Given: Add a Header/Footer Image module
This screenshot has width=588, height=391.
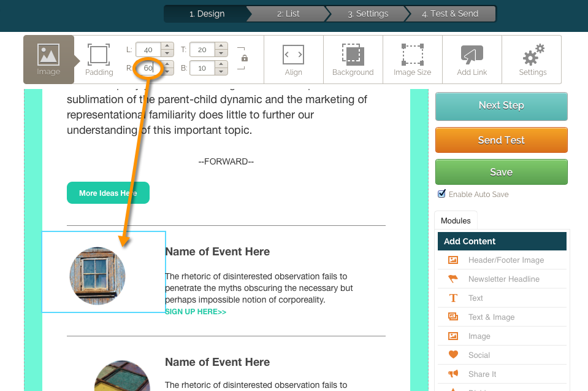Looking at the screenshot, I should [502, 260].
